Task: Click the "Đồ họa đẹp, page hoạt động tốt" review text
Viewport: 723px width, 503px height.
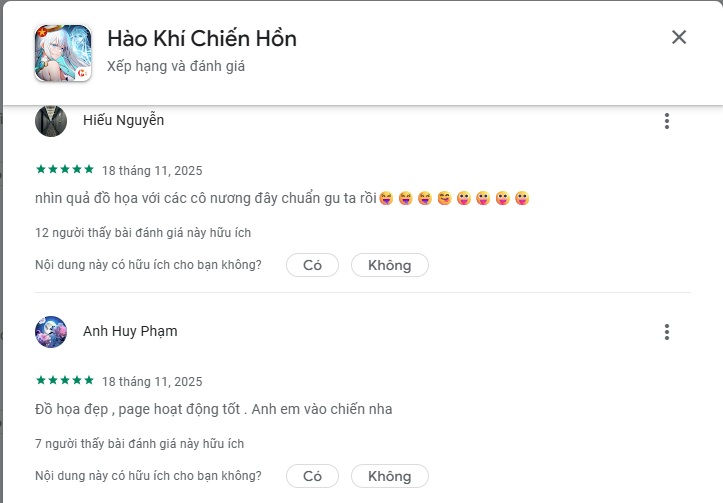Action: click(x=213, y=409)
